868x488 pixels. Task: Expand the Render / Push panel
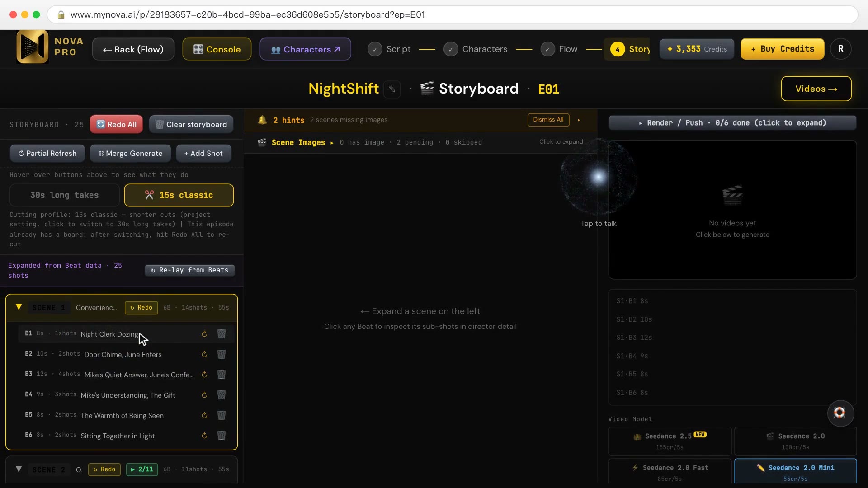point(732,123)
